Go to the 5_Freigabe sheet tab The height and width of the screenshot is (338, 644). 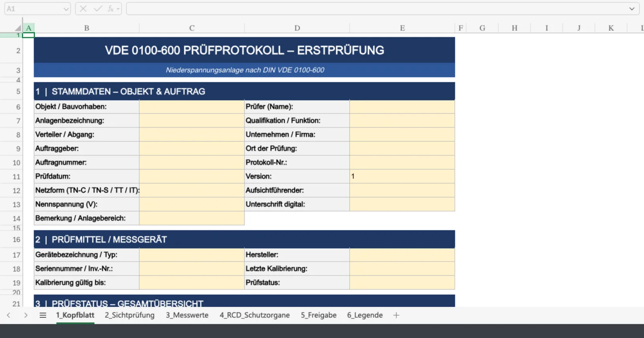(x=318, y=315)
